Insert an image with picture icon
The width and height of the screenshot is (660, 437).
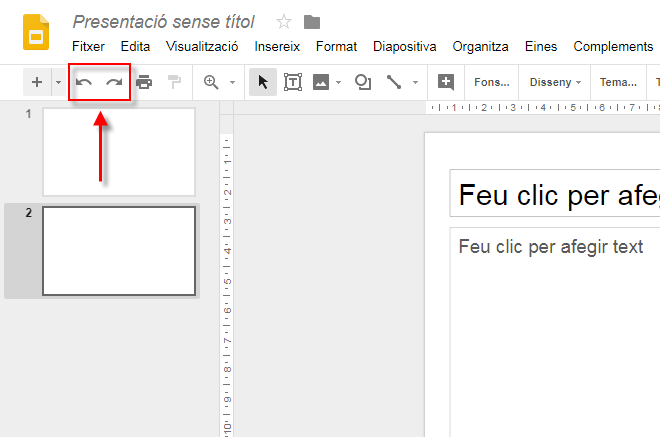pos(321,82)
